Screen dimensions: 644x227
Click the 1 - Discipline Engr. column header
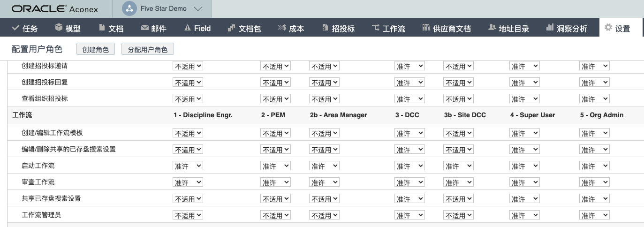(203, 115)
